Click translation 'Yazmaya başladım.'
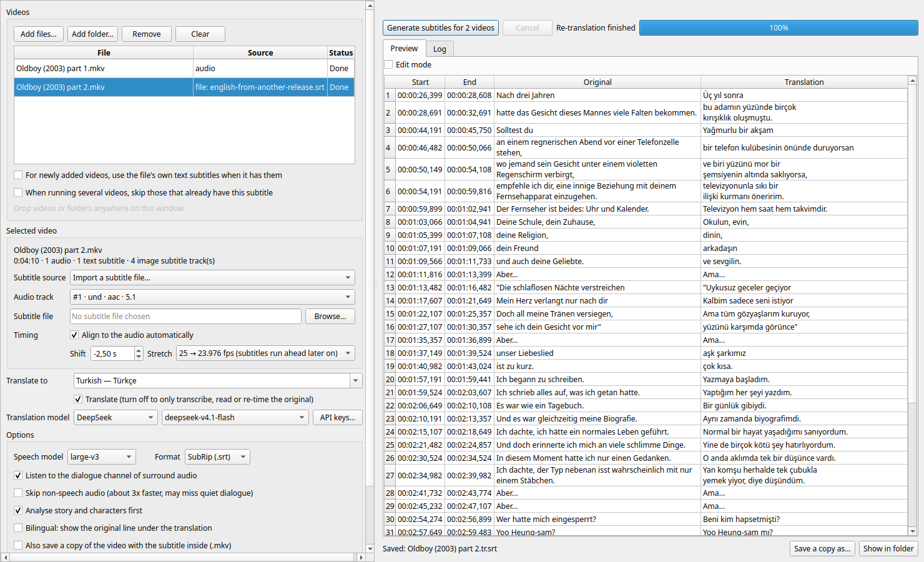 804,380
